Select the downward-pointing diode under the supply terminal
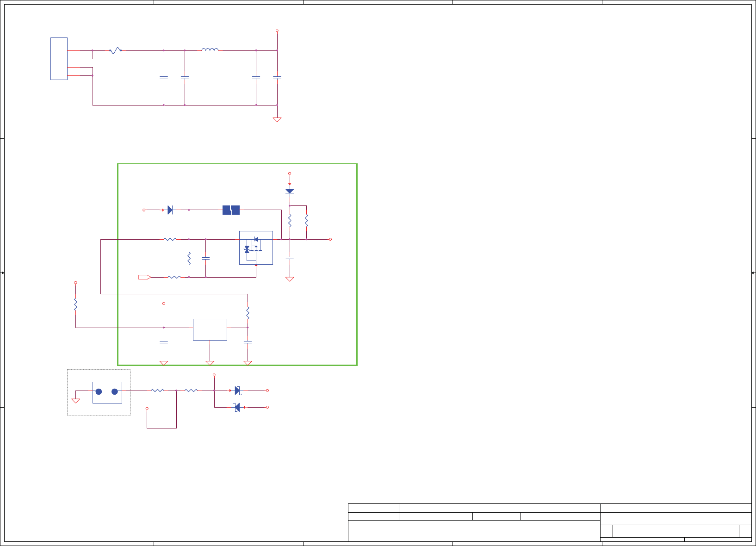The width and height of the screenshot is (756, 546). pyautogui.click(x=290, y=191)
